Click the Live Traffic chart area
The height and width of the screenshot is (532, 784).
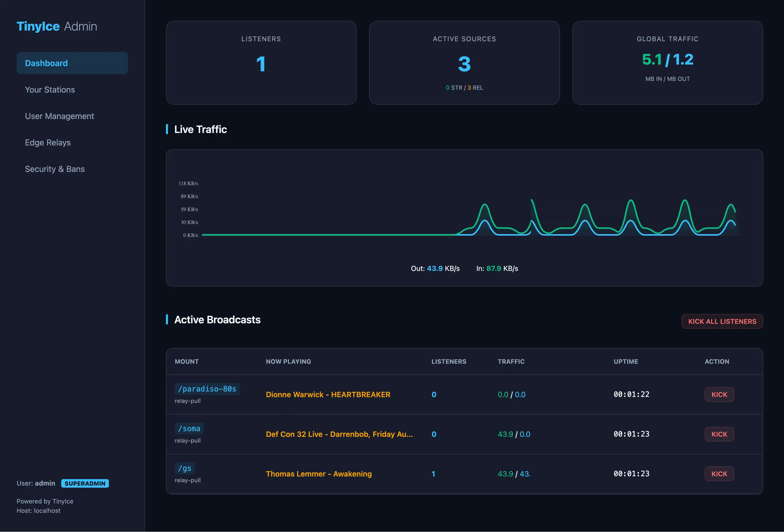tap(464, 216)
